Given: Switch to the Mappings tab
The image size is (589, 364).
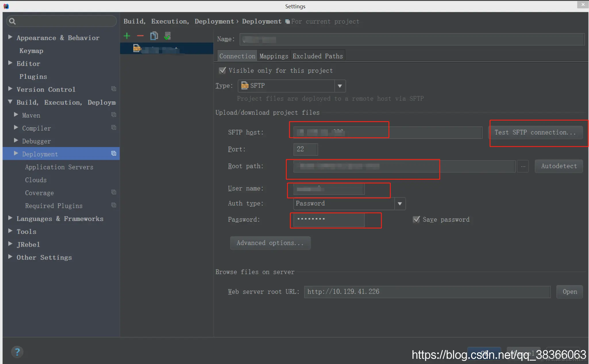Looking at the screenshot, I should click(x=274, y=56).
